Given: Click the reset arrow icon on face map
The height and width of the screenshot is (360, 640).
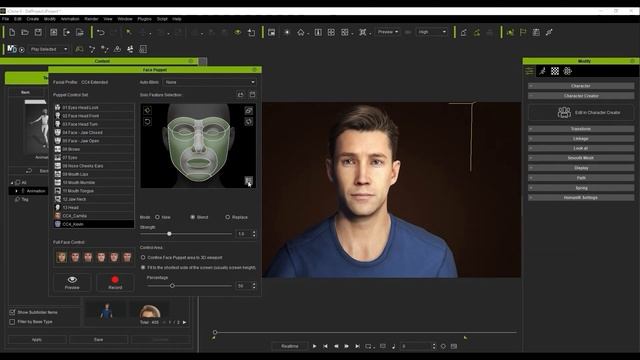Looking at the screenshot, I should [x=147, y=122].
